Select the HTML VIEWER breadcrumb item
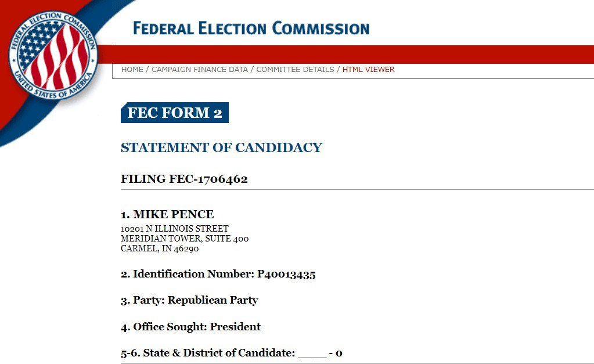This screenshot has height=364, width=594. click(x=368, y=70)
